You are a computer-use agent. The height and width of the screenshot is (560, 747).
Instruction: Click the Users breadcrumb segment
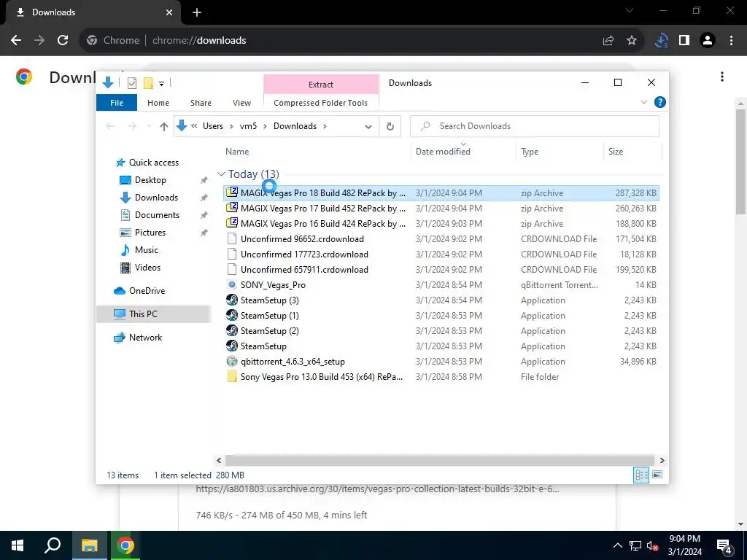point(213,126)
